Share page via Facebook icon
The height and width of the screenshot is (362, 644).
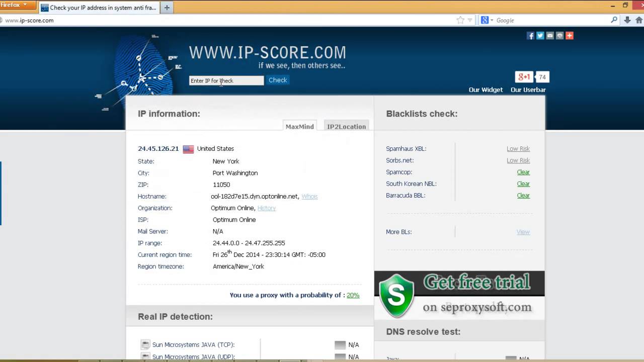click(530, 36)
